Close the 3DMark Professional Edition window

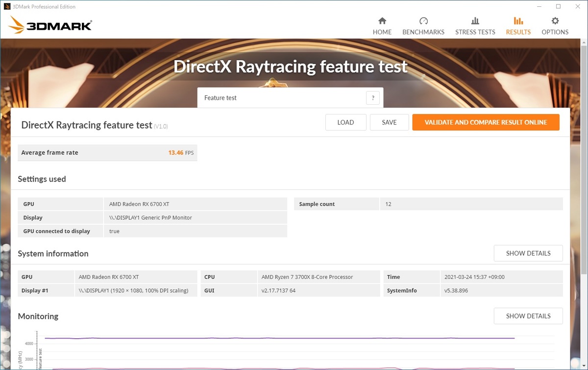[578, 7]
